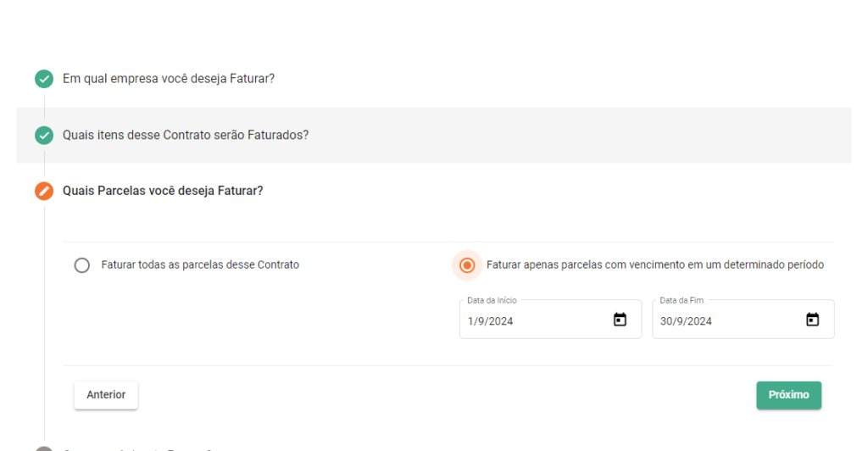Click the gray step circle at the bottom
The width and height of the screenshot is (868, 451).
point(44,448)
